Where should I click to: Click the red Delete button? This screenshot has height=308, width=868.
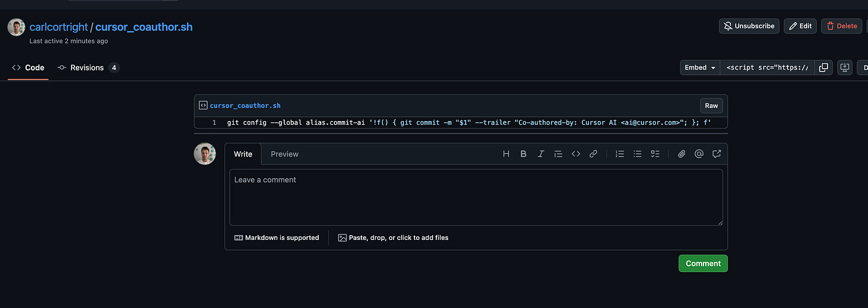tap(841, 26)
